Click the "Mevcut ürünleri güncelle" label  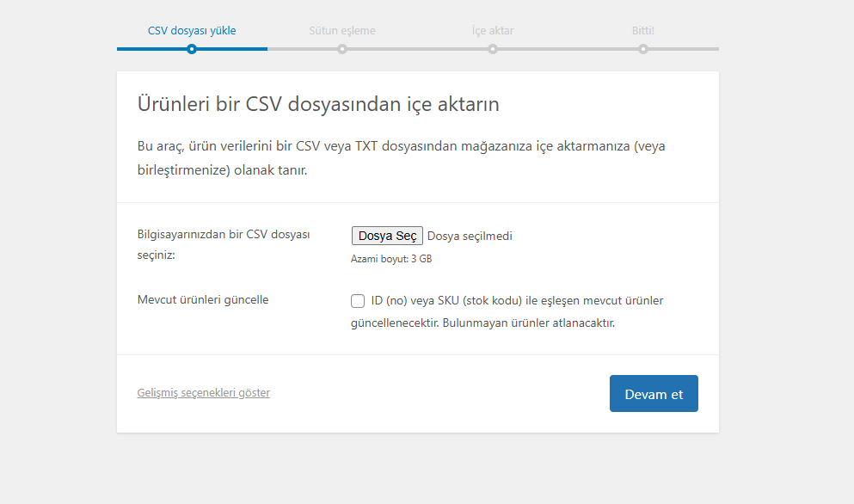(x=203, y=300)
